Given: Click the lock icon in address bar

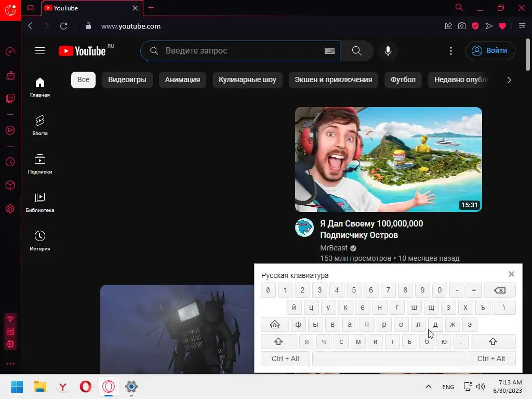Looking at the screenshot, I should click(88, 26).
